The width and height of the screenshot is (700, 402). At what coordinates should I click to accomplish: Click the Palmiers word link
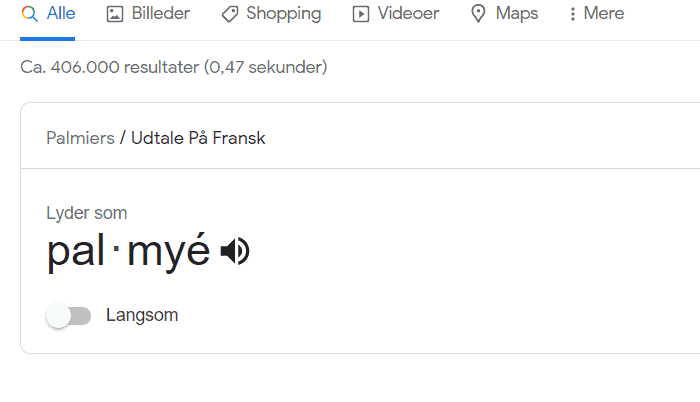[80, 138]
